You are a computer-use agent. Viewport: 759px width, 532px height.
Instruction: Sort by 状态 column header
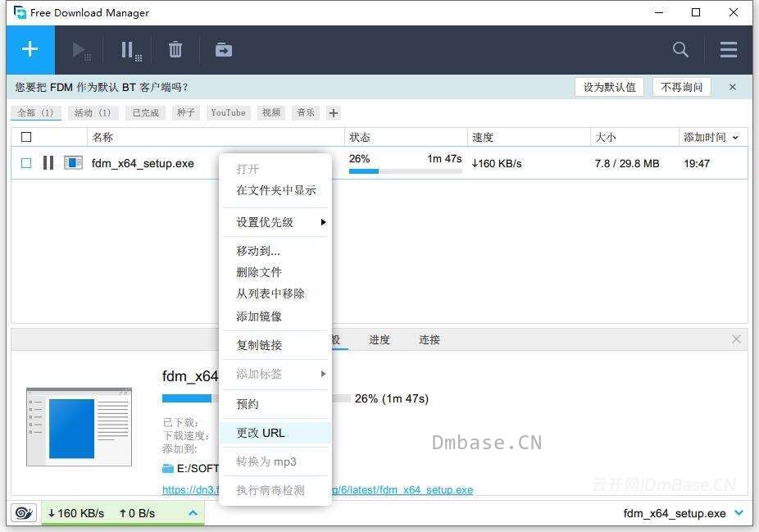click(x=406, y=137)
